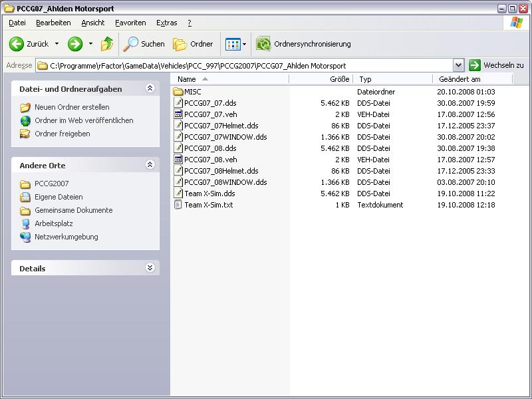This screenshot has width=532, height=399.
Task: Click the Ordner im Web veröffentlichen icon
Action: tap(25, 120)
